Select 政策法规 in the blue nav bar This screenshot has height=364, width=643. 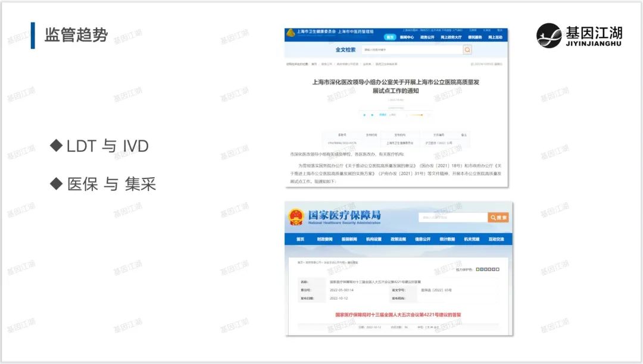[x=398, y=239]
